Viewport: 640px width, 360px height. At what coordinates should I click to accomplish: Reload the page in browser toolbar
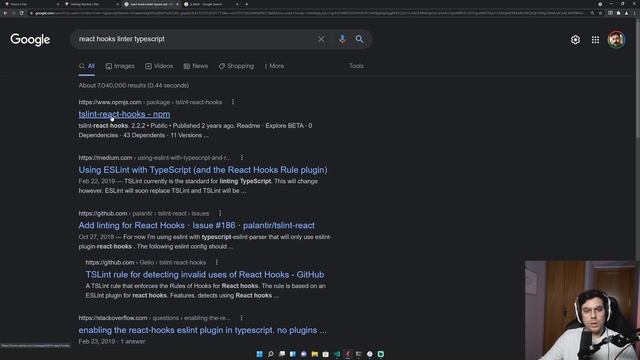pyautogui.click(x=21, y=13)
